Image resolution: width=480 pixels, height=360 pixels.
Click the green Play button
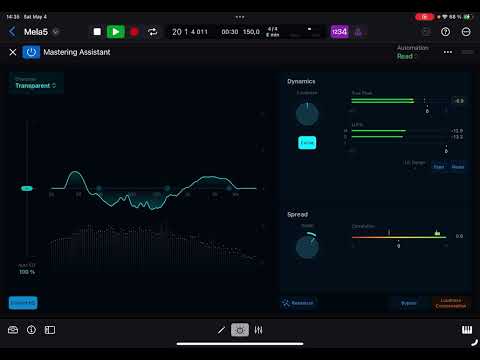point(116,32)
